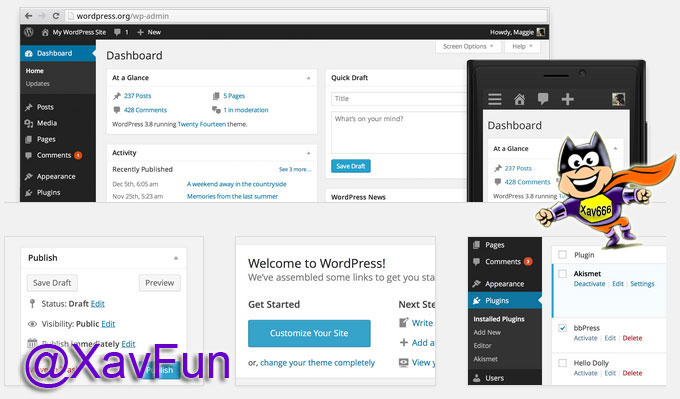Click the browser back arrow
This screenshot has width=680, height=399.
click(28, 16)
